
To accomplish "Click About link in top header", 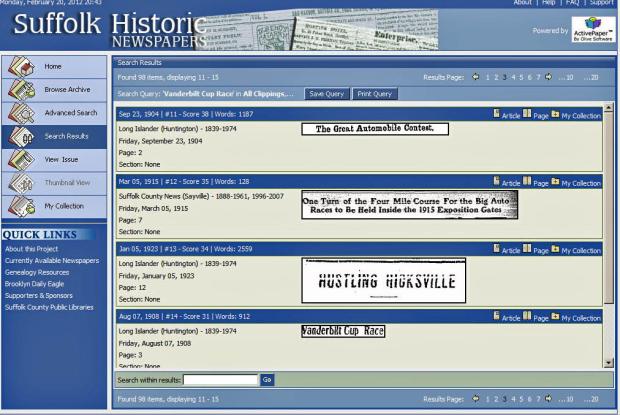I will 522,2.
